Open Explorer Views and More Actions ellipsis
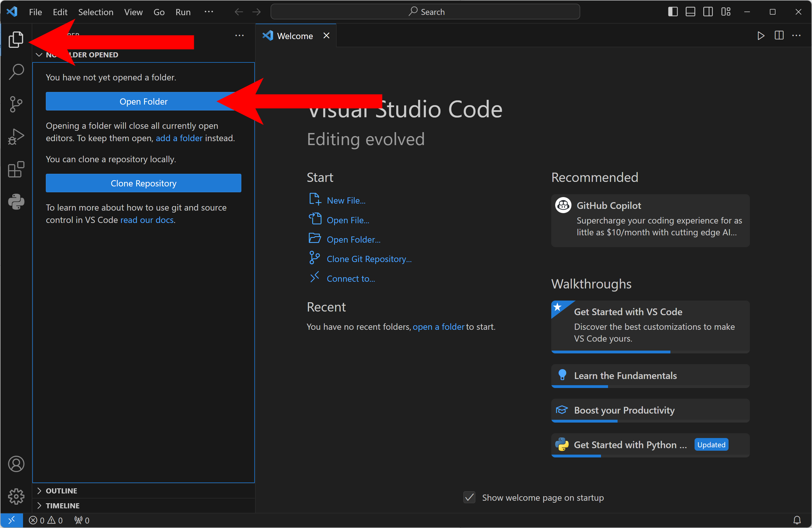This screenshot has width=812, height=528. click(x=239, y=35)
